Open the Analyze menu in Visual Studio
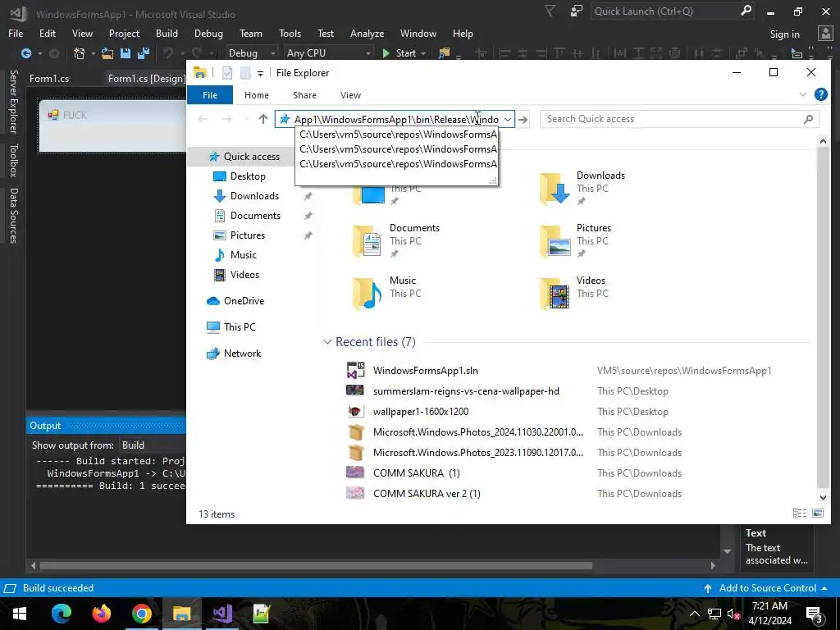Viewport: 840px width, 630px height. (367, 33)
